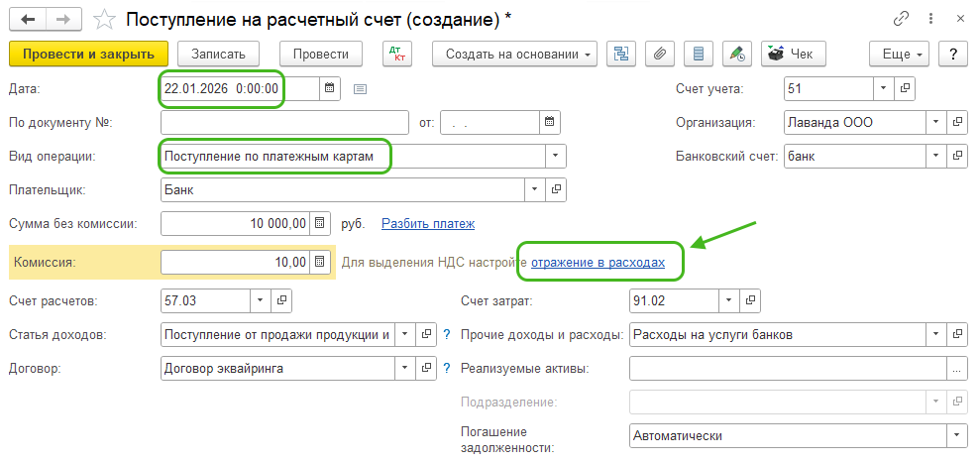The image size is (980, 462).
Task: Click the back navigation arrow
Action: pos(28,19)
